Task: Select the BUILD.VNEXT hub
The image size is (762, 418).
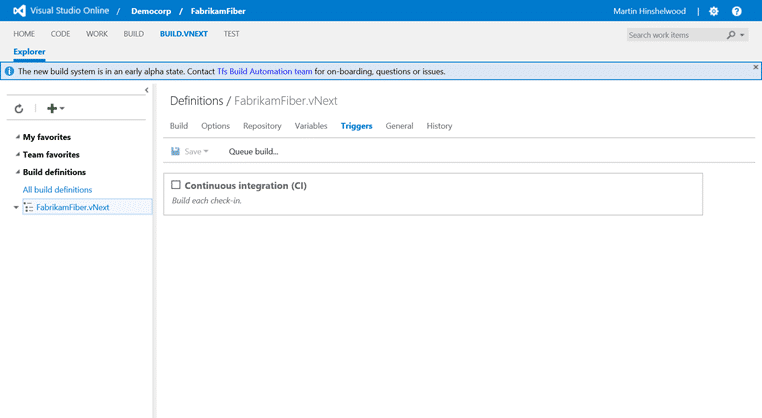Action: click(x=184, y=34)
